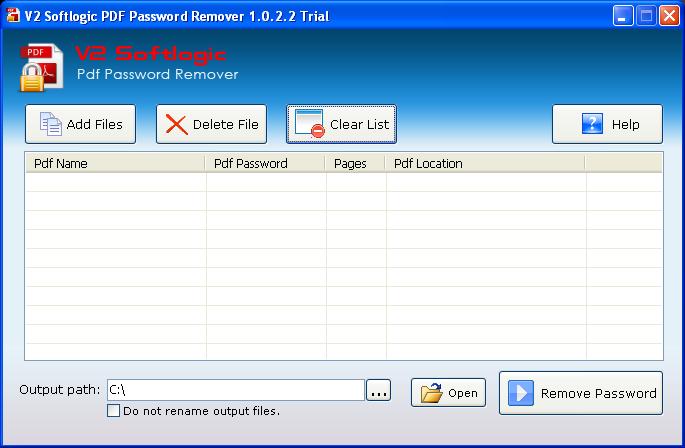Browse output path with the ellipsis button
This screenshot has width=685, height=448.
point(378,390)
